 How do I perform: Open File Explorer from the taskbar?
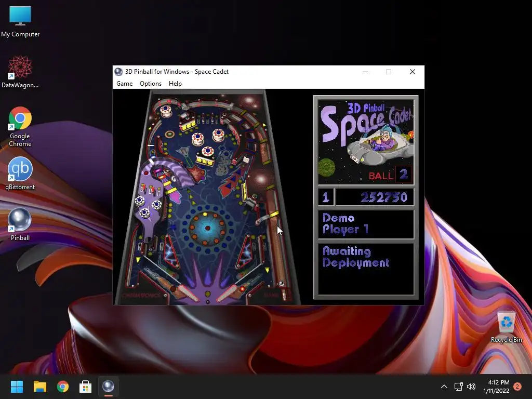(39, 387)
